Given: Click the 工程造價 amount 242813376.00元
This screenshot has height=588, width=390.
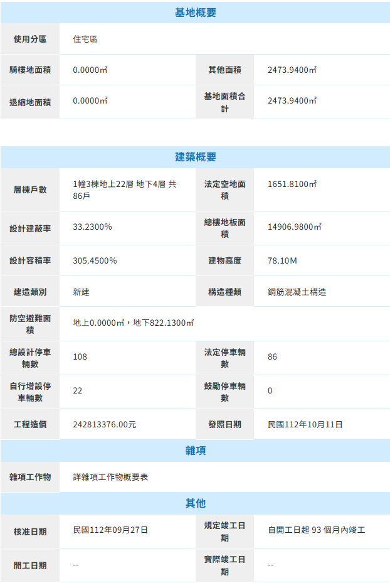Looking at the screenshot, I should 105,425.
